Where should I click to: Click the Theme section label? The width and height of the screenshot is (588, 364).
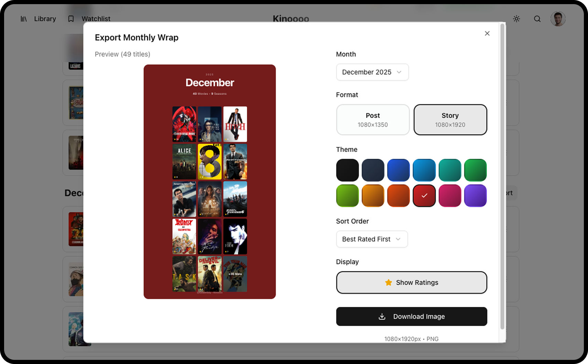[347, 150]
